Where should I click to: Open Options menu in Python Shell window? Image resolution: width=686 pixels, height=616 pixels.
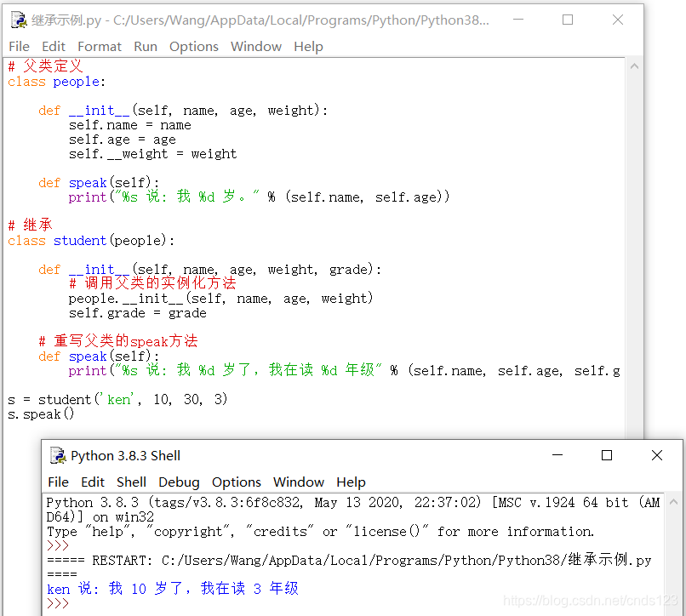pos(237,482)
